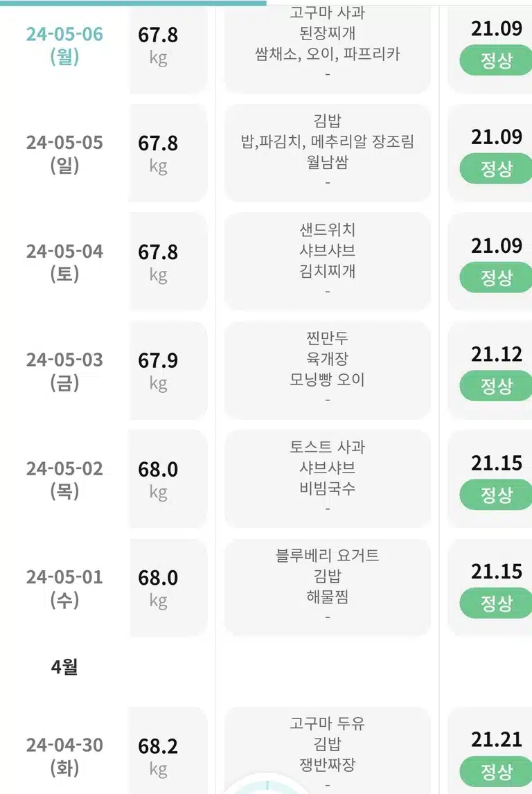
Task: Open the meal card with 샌드위치 and 김치찌개
Action: click(328, 262)
